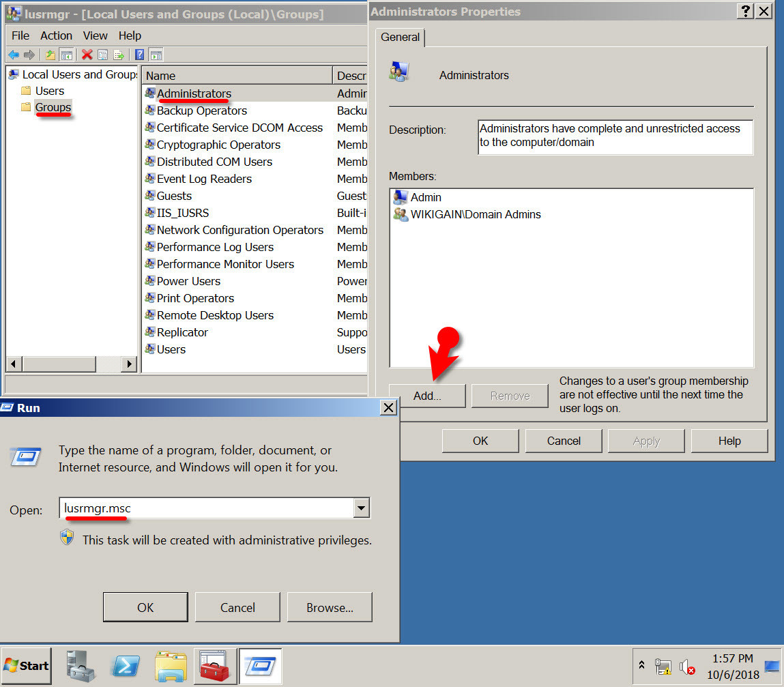The width and height of the screenshot is (784, 687).
Task: Click the muted speaker tray icon
Action: pyautogui.click(x=687, y=667)
